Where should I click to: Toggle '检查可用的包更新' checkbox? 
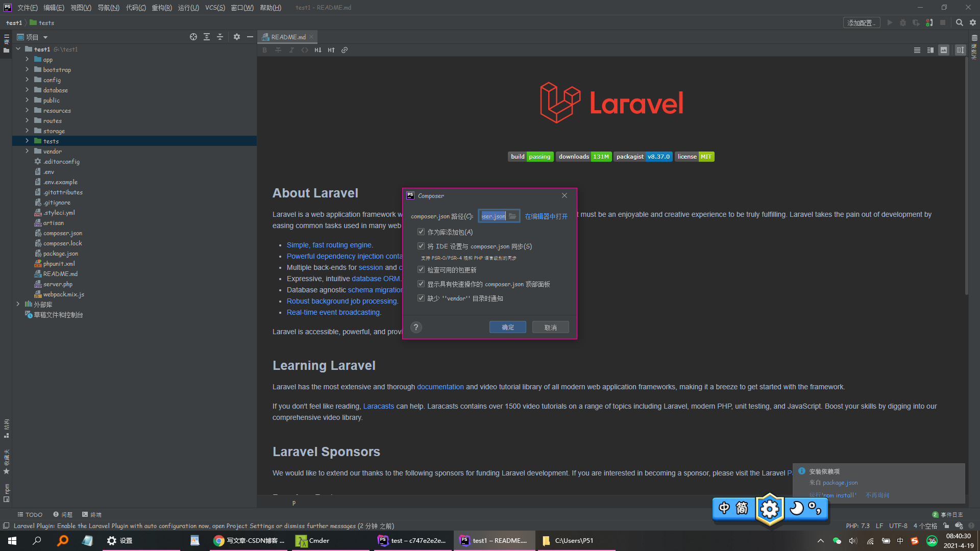click(421, 270)
